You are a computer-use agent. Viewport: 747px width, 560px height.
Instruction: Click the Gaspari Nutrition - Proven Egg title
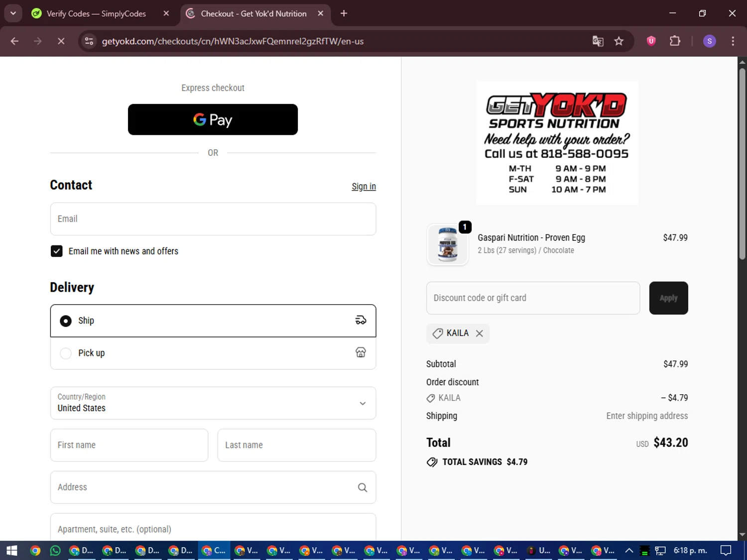click(x=531, y=238)
